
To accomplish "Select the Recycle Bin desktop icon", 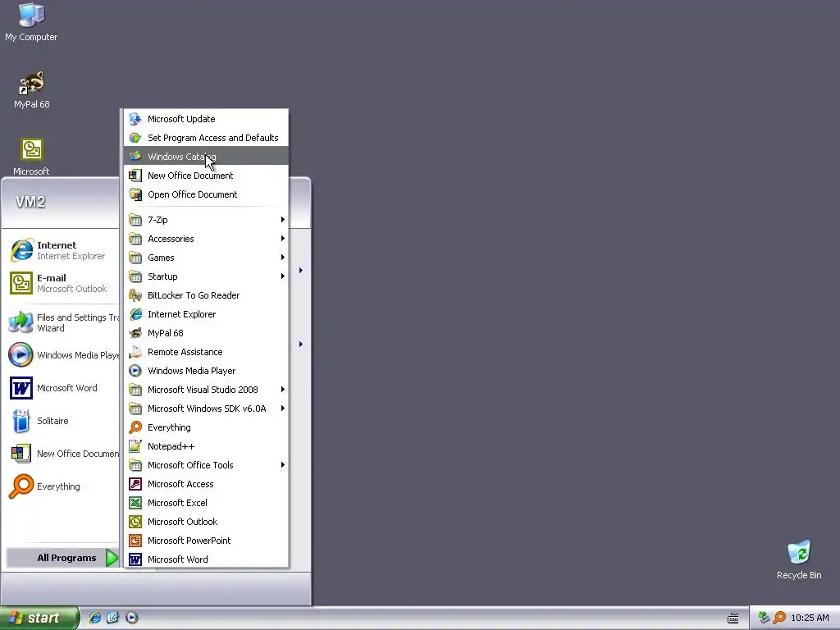I will [x=799, y=559].
